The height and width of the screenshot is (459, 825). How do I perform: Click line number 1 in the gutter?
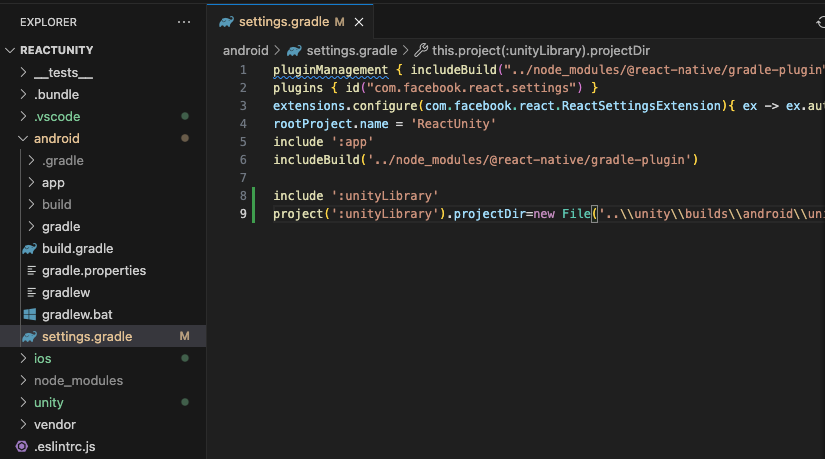[243, 70]
